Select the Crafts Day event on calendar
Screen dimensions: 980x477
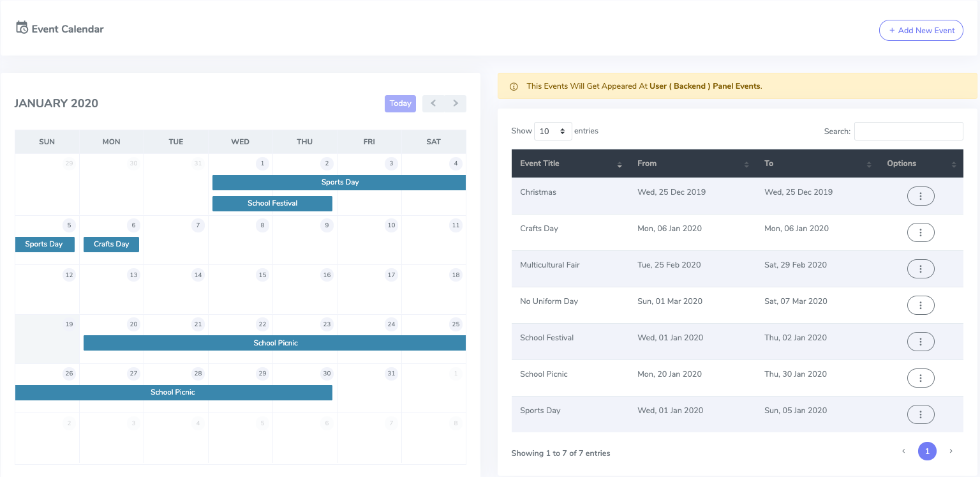(x=111, y=244)
